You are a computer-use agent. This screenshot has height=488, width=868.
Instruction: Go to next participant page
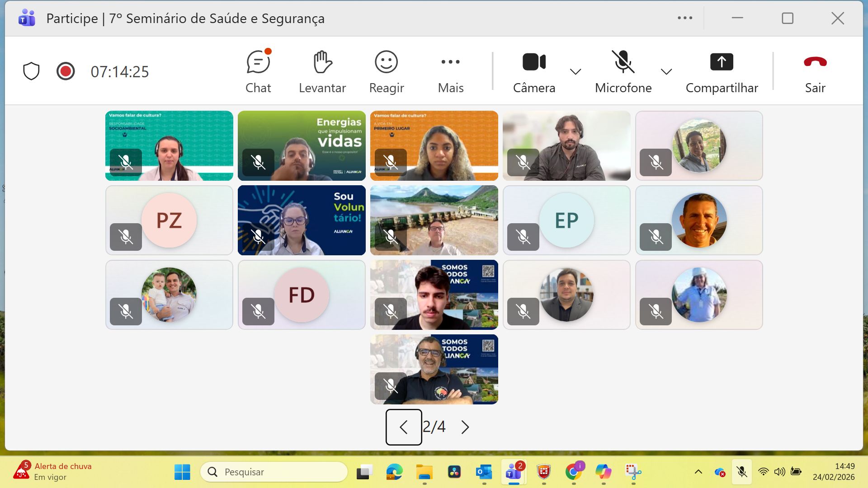[x=465, y=427]
